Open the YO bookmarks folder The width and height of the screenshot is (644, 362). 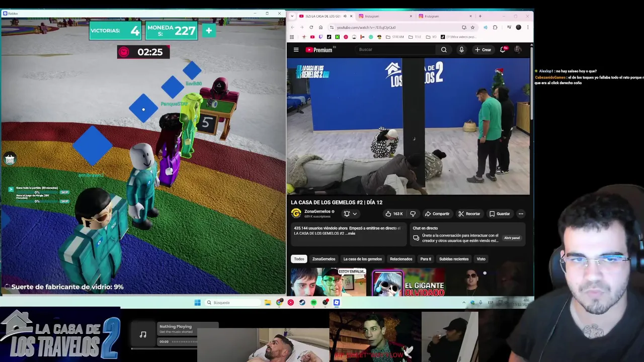(431, 37)
